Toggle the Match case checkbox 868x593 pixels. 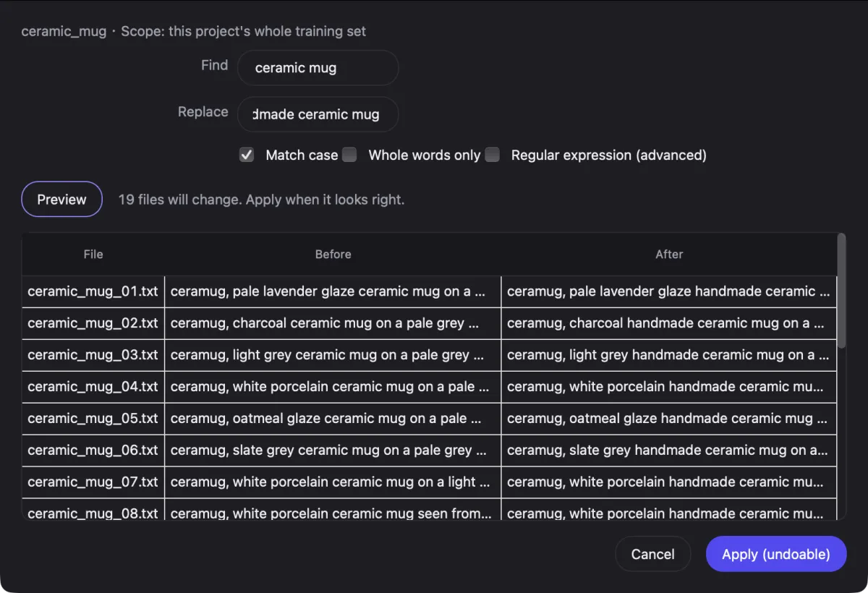[247, 155]
